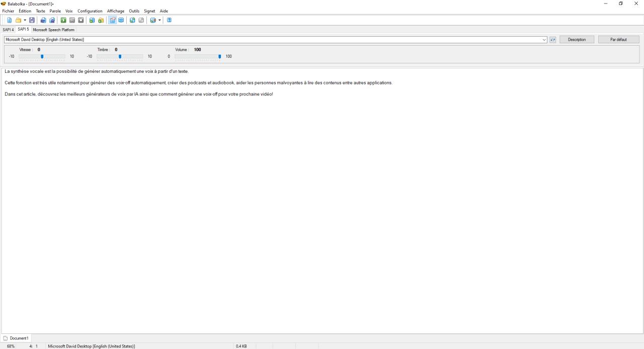Switch to the SAPI 4 tab
Screen dimensions: 644x349
(8, 30)
